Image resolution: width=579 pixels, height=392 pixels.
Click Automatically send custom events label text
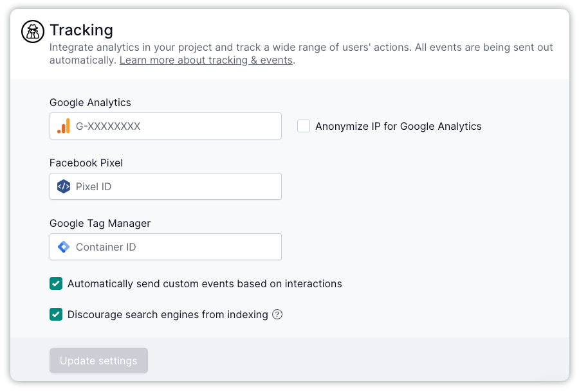click(x=205, y=284)
